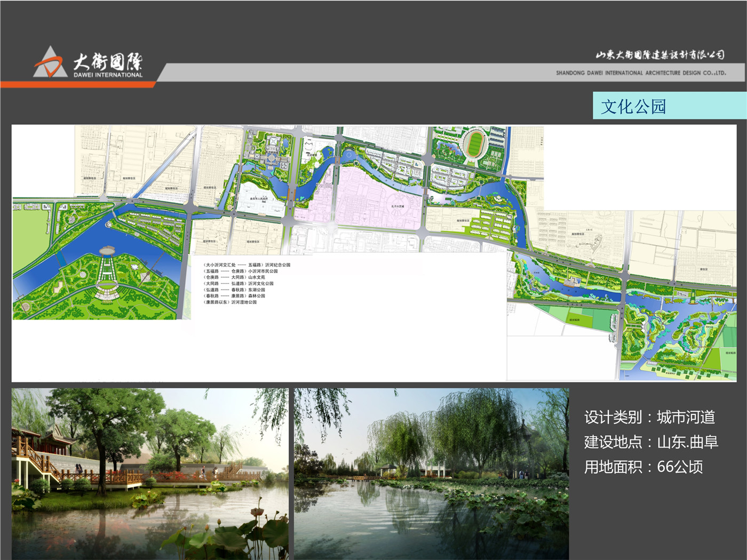Click legend row 森林公园

(x=234, y=296)
